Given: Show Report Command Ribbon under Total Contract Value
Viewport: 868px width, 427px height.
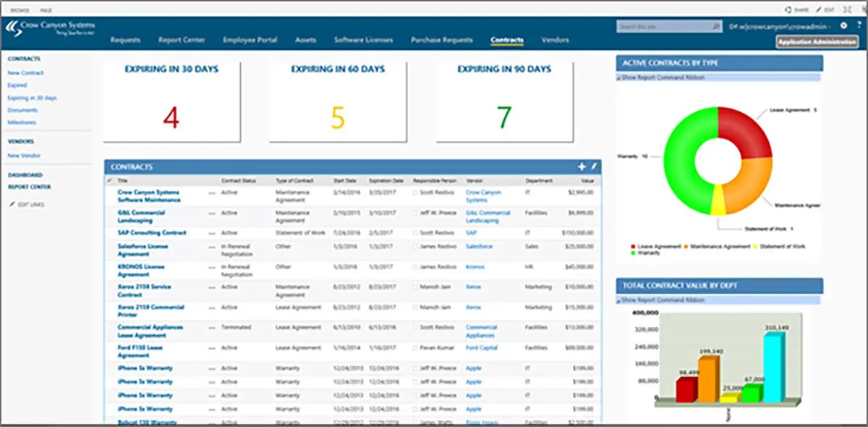Looking at the screenshot, I should [661, 300].
